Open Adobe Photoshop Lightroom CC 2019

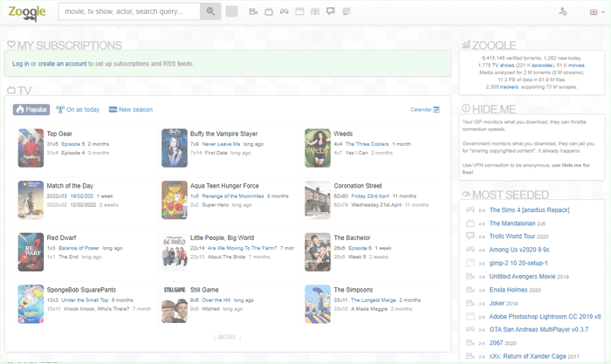coord(546,317)
